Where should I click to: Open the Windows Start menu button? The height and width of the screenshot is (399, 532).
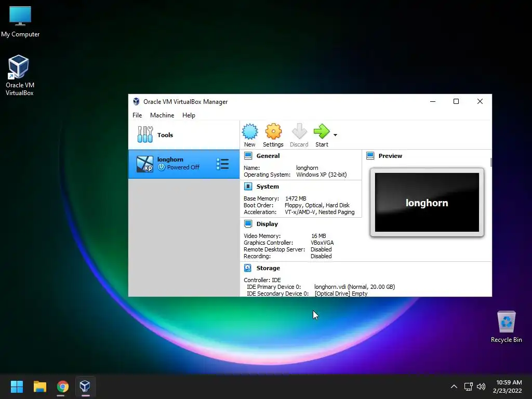tap(17, 387)
